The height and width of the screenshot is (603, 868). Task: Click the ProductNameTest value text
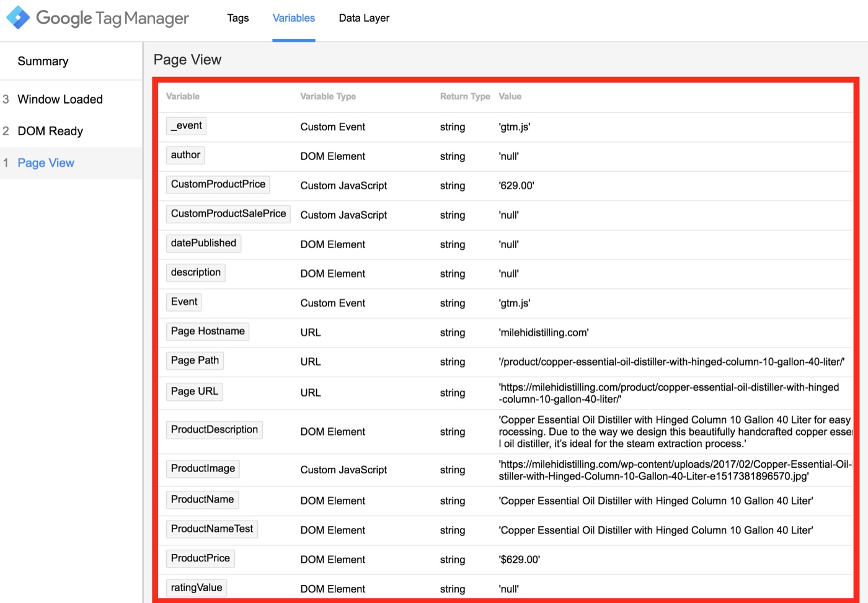tap(656, 530)
